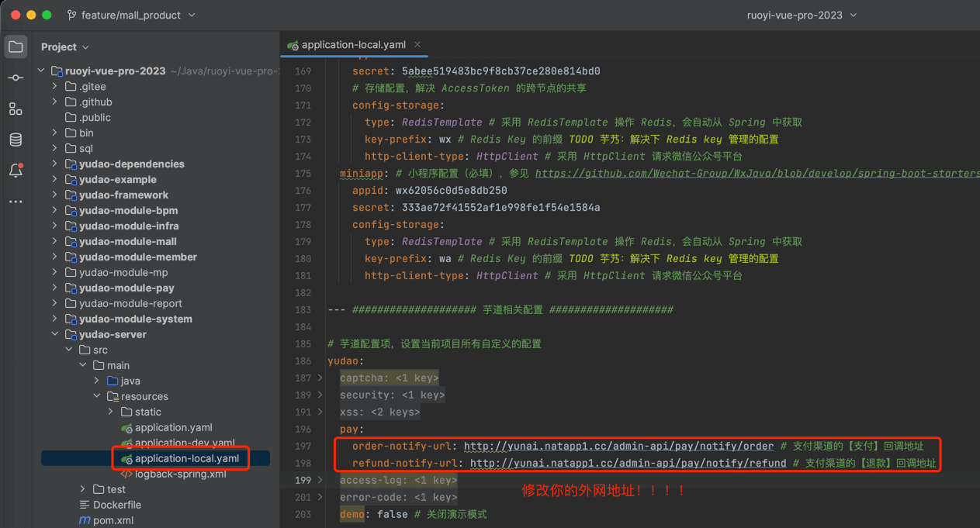Open the Database tool window icon
980x528 pixels.
pyautogui.click(x=16, y=140)
